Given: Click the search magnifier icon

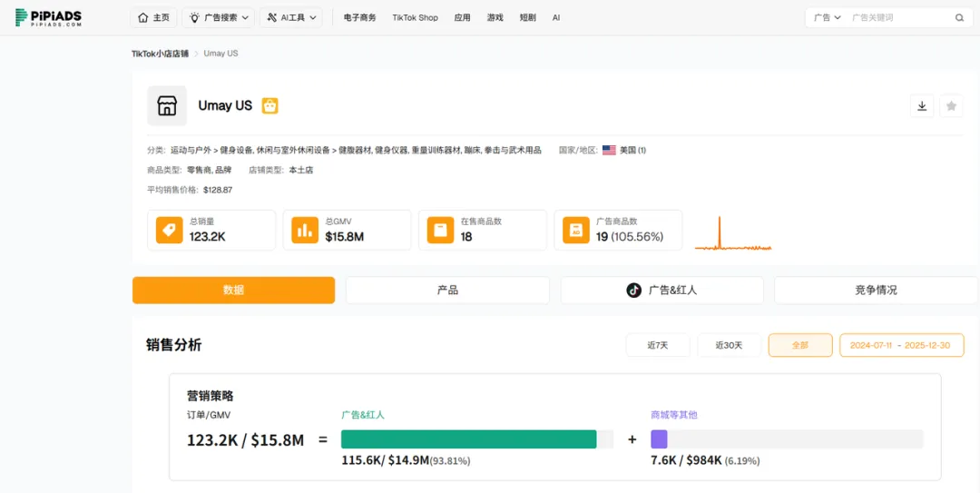Looking at the screenshot, I should [x=959, y=18].
